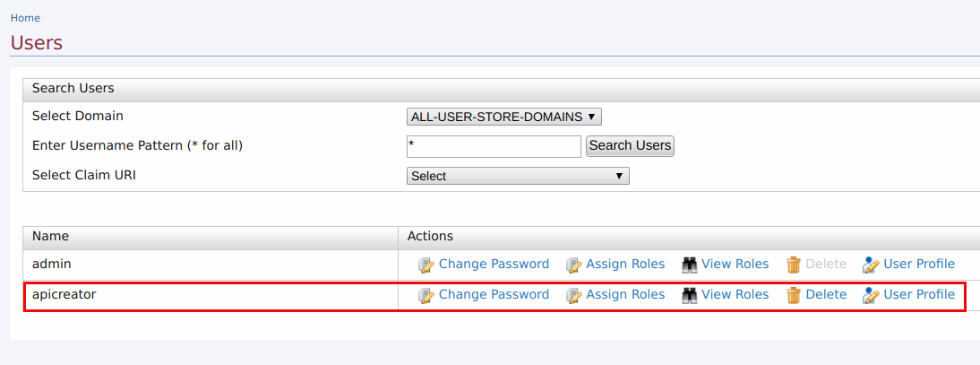Click the User Profile icon for admin
980x365 pixels.
[x=870, y=265]
